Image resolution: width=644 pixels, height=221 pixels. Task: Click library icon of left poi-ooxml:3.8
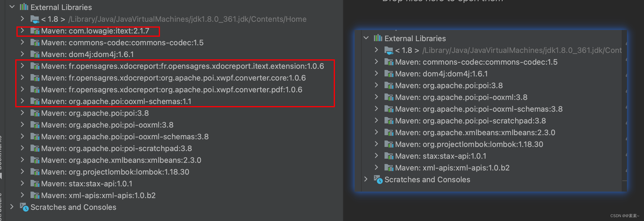point(35,125)
